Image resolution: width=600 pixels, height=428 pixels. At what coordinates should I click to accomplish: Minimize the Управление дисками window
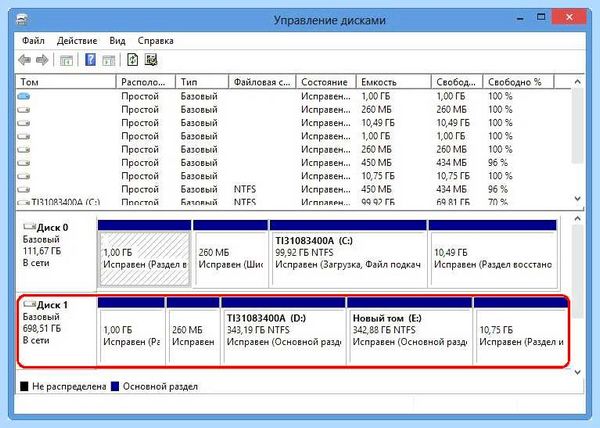(520, 18)
